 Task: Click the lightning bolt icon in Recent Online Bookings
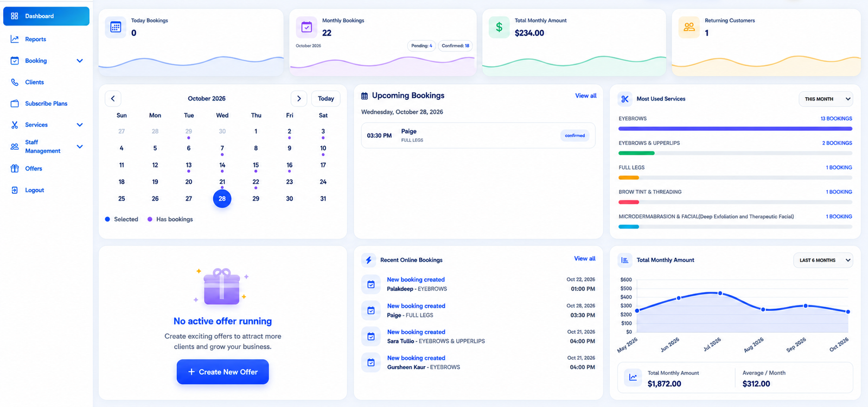[x=369, y=260]
